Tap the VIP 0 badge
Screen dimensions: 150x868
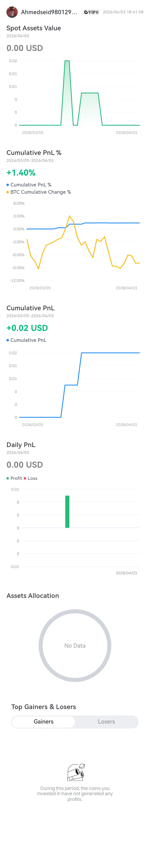(91, 12)
